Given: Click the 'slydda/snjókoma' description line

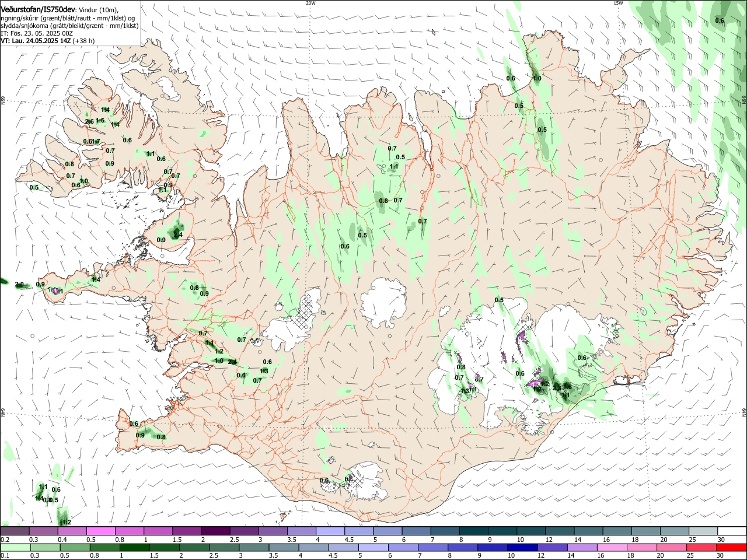Looking at the screenshot, I should point(69,26).
